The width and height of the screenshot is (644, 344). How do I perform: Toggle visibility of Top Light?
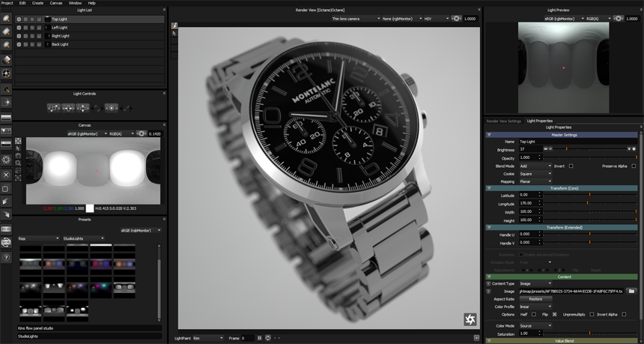tap(19, 19)
